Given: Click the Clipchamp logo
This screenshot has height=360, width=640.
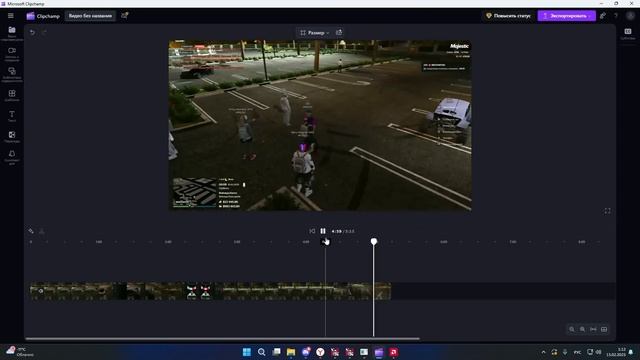Looking at the screenshot, I should [43, 16].
